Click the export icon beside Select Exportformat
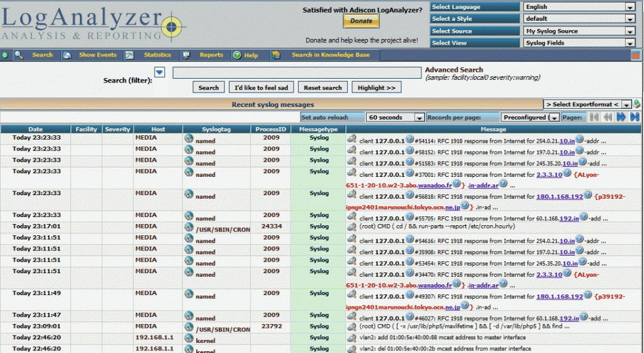The image size is (644, 353). pos(637,104)
